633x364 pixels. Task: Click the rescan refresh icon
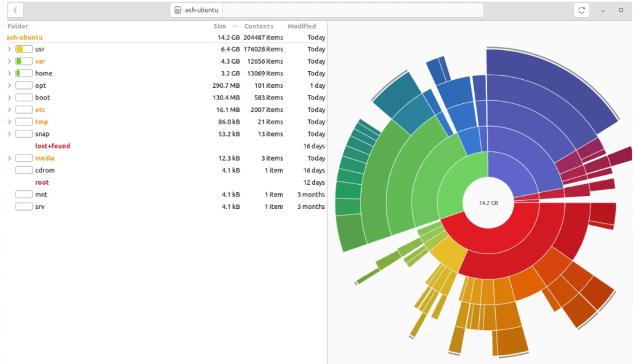point(581,11)
